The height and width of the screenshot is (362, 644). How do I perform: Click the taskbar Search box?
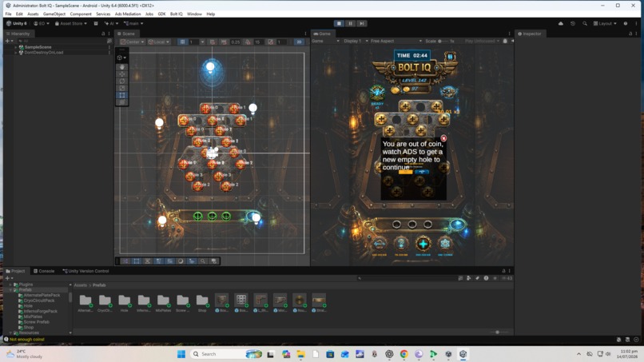click(227, 354)
